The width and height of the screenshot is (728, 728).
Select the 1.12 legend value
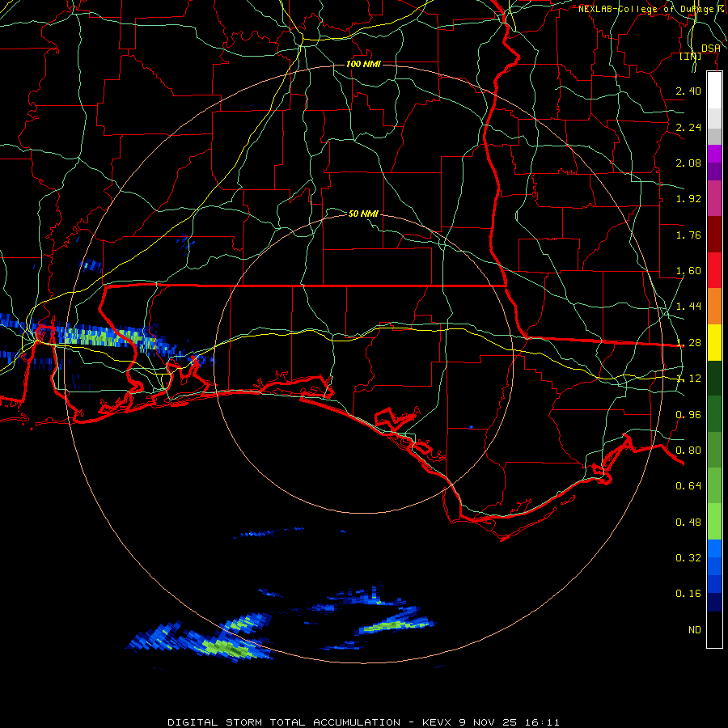pos(688,379)
